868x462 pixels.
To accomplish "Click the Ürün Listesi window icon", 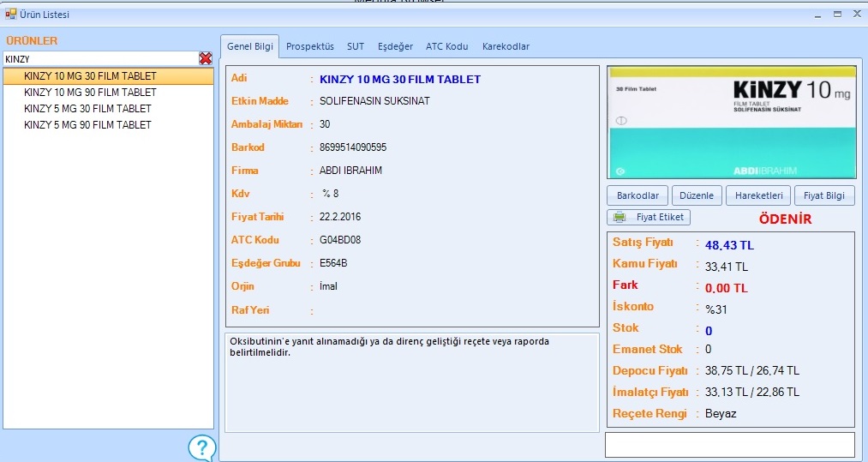I will [x=10, y=15].
